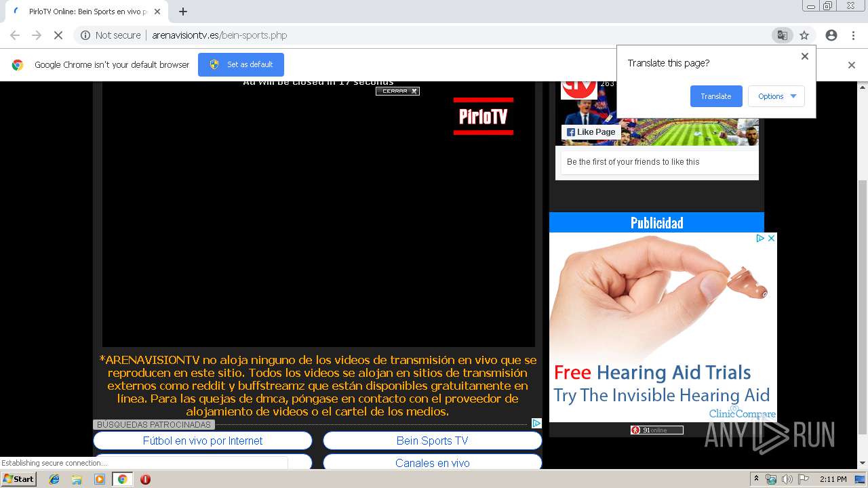This screenshot has width=868, height=488.
Task: Select Chrome in the taskbar
Action: pos(122,479)
